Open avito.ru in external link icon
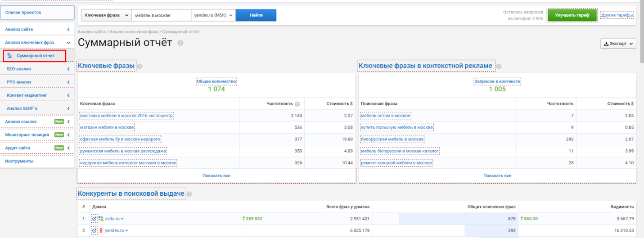 (x=95, y=218)
